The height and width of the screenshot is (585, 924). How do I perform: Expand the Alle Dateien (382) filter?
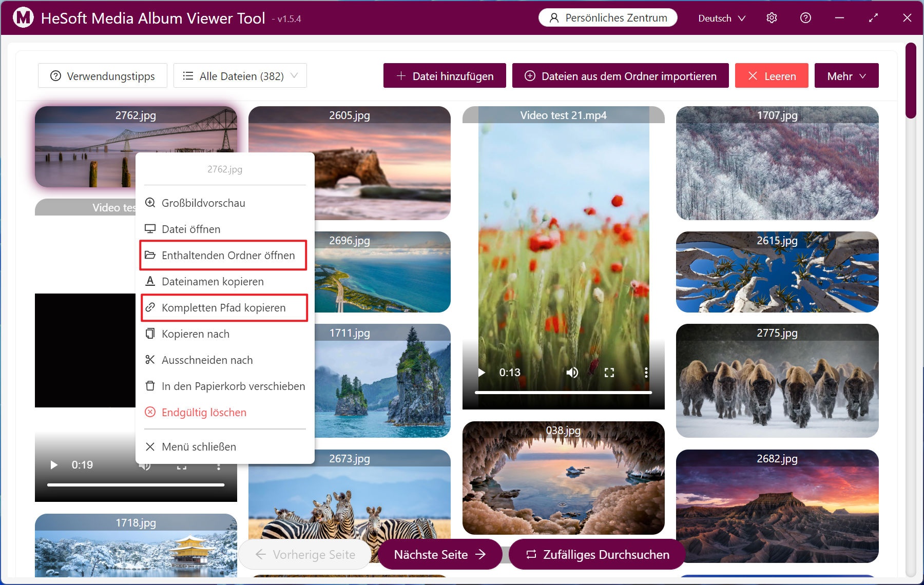(240, 76)
